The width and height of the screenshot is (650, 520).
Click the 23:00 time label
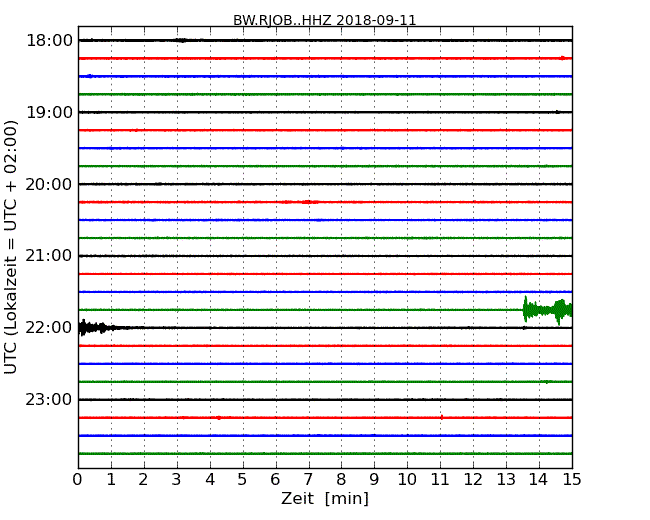(x=49, y=399)
